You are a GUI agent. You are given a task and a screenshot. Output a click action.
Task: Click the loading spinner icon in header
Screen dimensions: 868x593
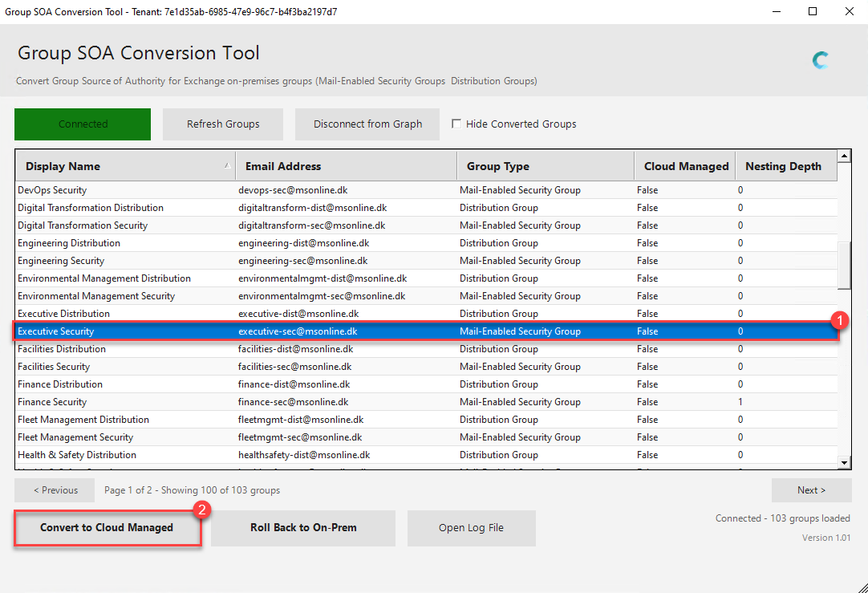820,60
